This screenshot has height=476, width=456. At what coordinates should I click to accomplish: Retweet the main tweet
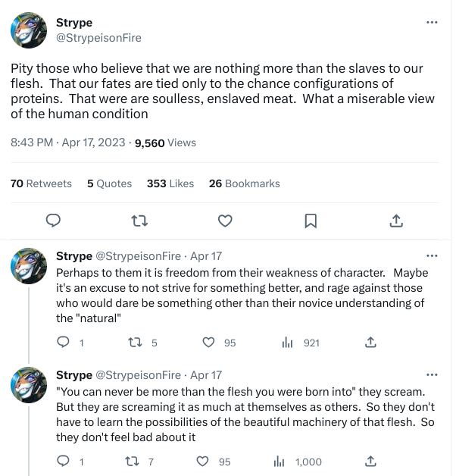pos(139,221)
